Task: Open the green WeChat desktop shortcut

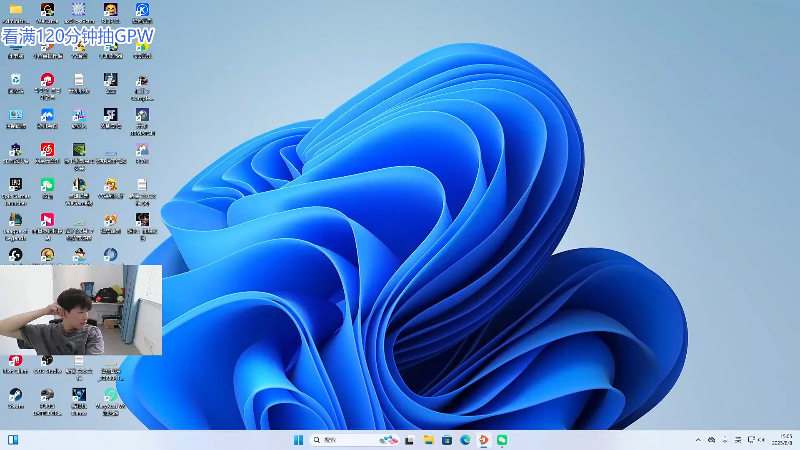Action: tap(47, 185)
